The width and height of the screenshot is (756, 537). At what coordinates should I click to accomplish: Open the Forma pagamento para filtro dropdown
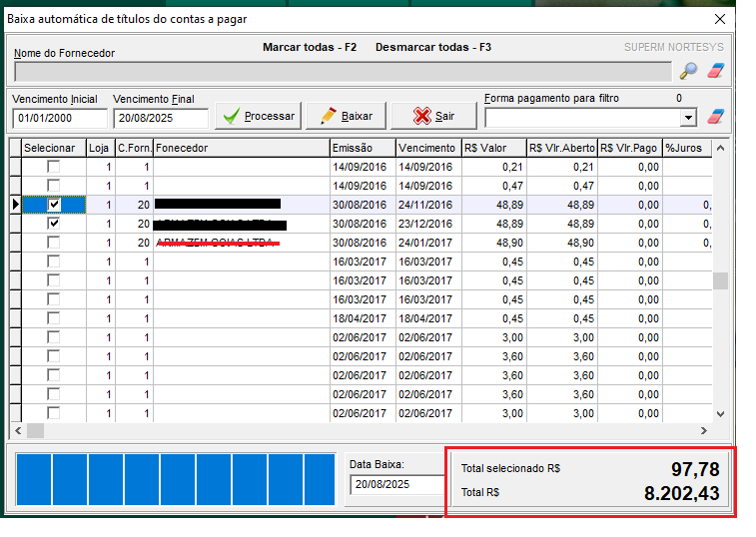687,118
